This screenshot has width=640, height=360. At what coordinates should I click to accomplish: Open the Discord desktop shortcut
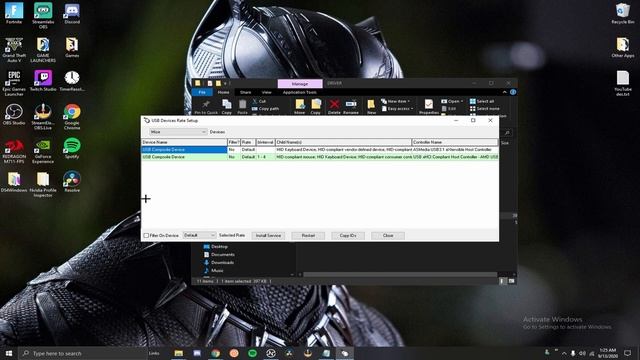coord(72,13)
